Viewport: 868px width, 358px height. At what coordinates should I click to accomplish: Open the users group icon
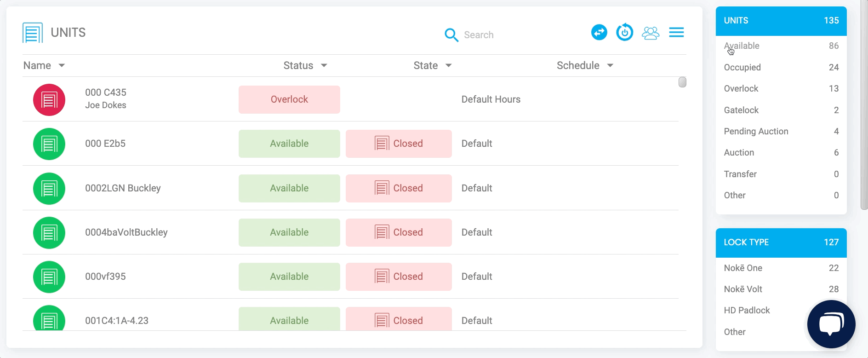pos(651,33)
